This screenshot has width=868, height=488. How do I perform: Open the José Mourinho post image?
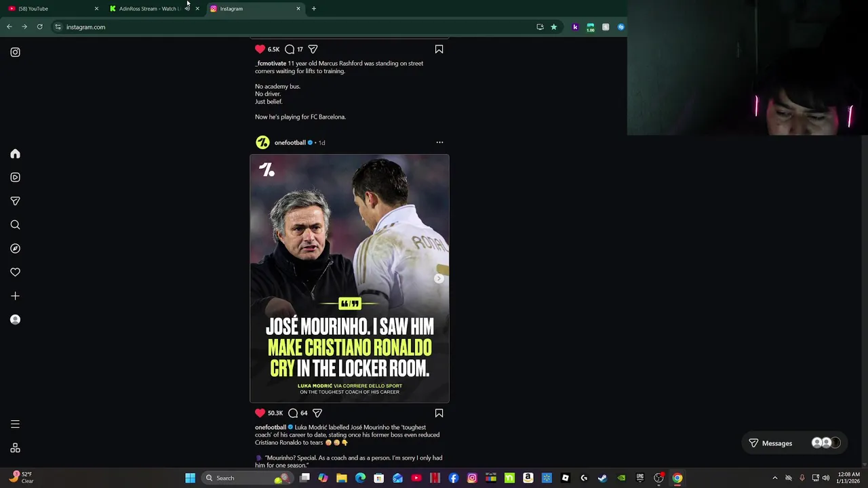pyautogui.click(x=349, y=279)
